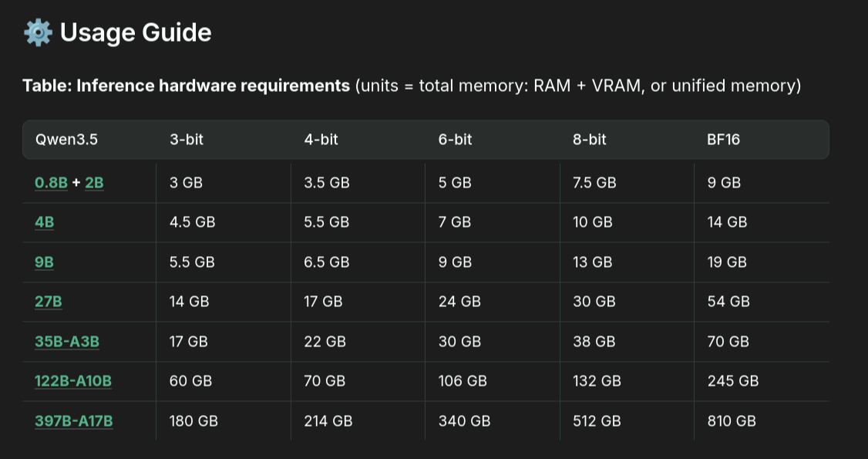The width and height of the screenshot is (868, 459).
Task: Open the 397B-A17B model link
Action: click(74, 421)
